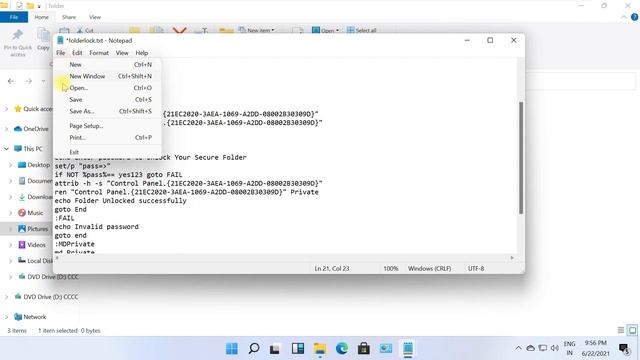Click Explorer's forward navigation arrow
Screen dimensions: 640x360
(x=29, y=81)
